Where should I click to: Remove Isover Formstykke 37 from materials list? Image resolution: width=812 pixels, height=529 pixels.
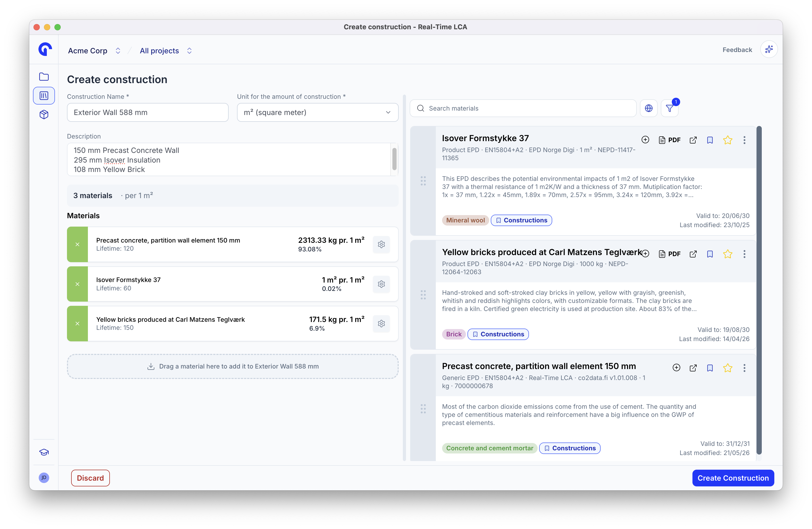coord(77,284)
